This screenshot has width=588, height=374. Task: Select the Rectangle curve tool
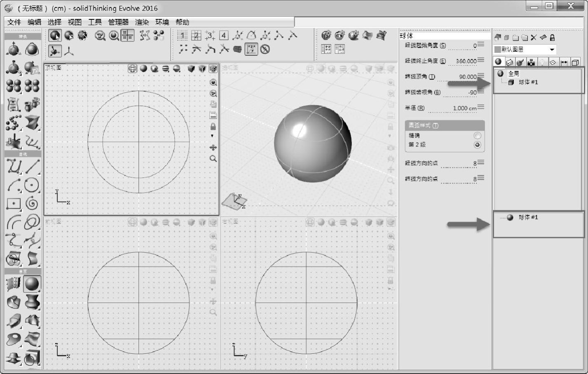14,203
